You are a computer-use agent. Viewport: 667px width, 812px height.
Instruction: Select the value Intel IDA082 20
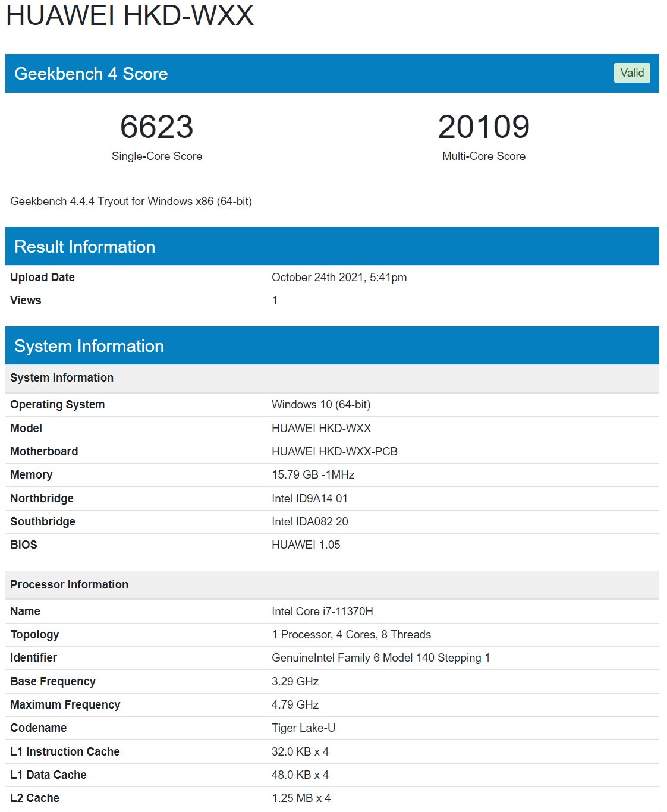pyautogui.click(x=310, y=521)
